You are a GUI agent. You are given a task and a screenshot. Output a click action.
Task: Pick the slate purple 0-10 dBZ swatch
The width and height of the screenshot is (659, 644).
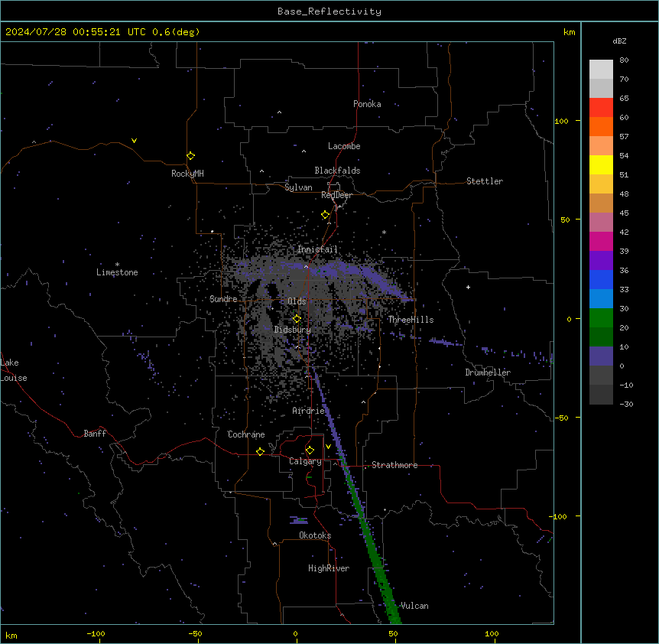point(601,356)
